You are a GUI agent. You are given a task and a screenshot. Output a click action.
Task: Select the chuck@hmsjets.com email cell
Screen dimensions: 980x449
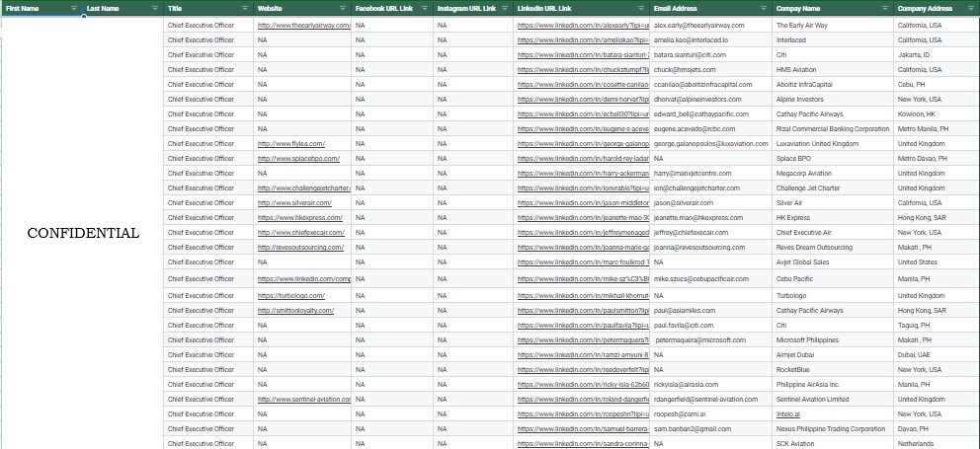(x=710, y=70)
